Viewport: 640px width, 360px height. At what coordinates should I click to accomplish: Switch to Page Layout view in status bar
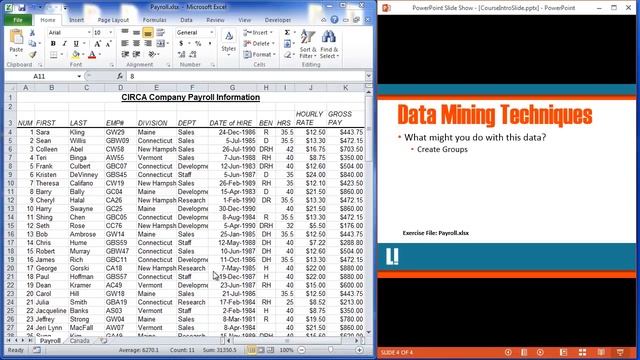[x=261, y=350]
